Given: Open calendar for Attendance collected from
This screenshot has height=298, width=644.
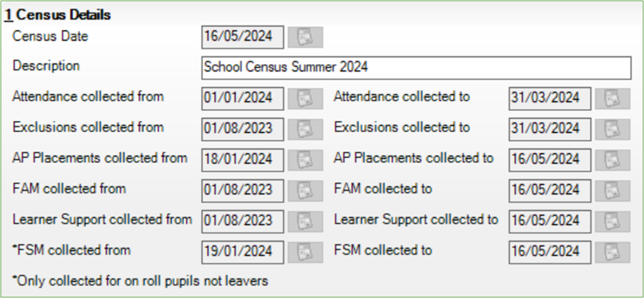Looking at the screenshot, I should coord(306,98).
